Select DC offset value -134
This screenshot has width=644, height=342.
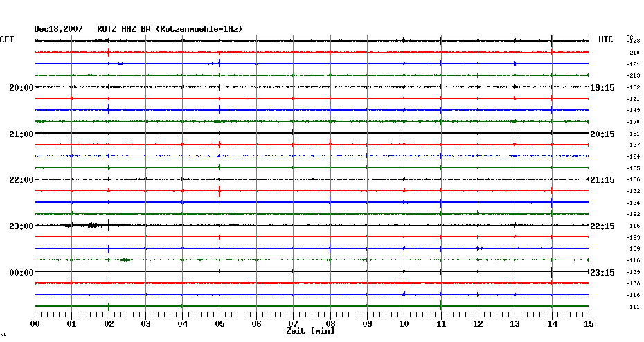(x=633, y=202)
